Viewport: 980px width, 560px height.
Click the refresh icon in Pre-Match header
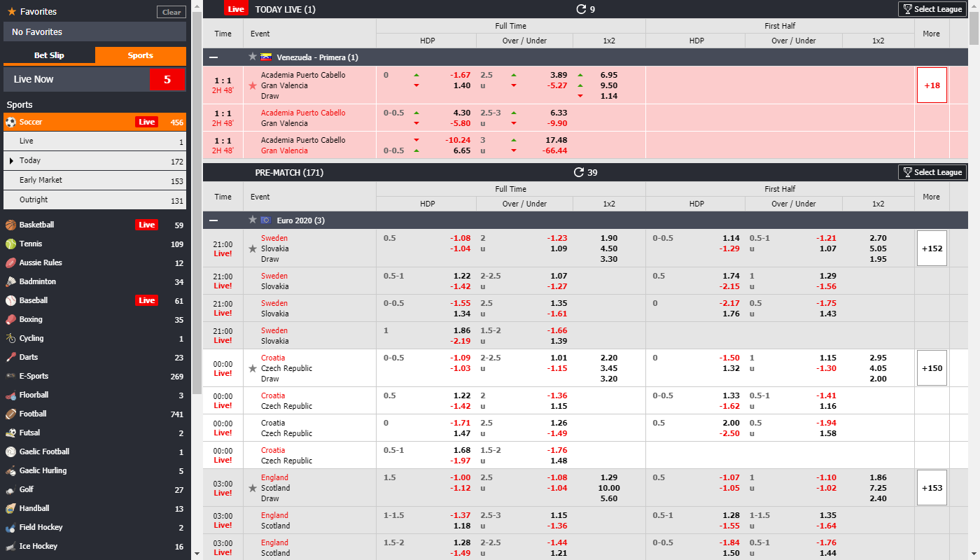[578, 172]
